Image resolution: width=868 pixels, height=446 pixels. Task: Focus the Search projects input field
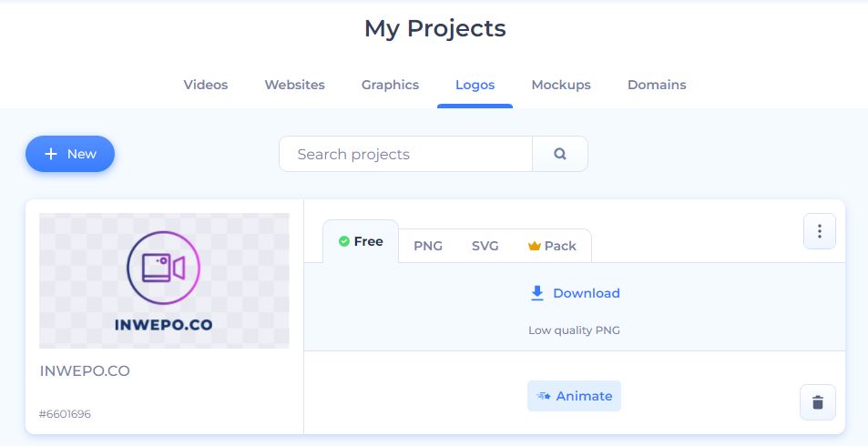pos(406,154)
